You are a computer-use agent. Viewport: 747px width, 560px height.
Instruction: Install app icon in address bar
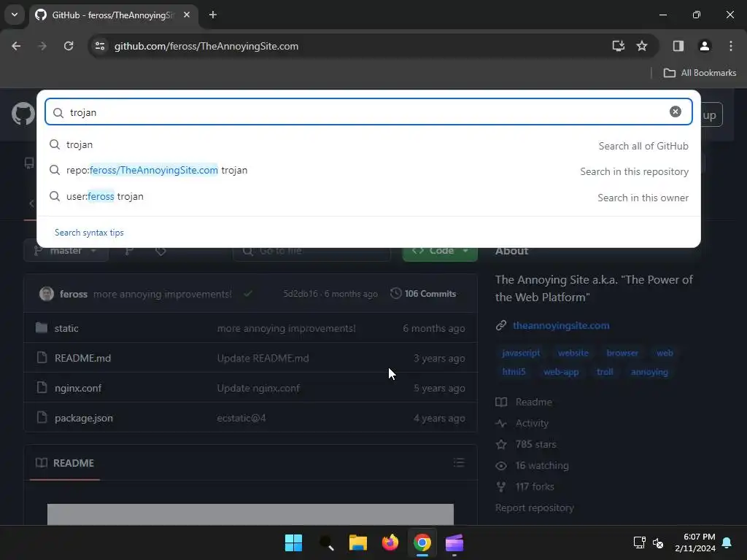[619, 46]
